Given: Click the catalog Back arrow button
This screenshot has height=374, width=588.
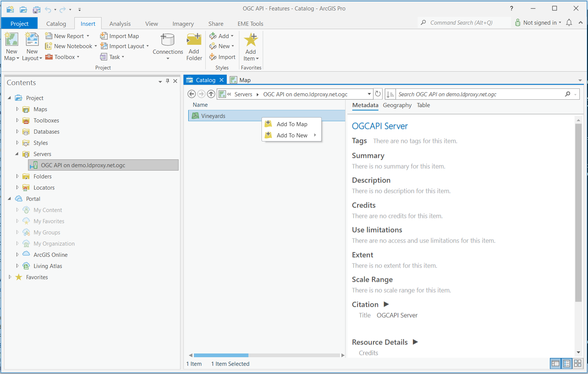Looking at the screenshot, I should (x=192, y=94).
